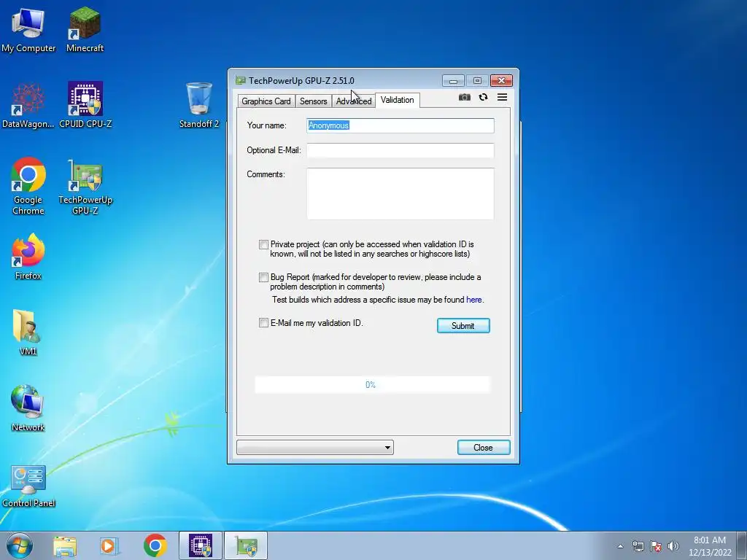Click the Close button in GPU-Z

[484, 448]
